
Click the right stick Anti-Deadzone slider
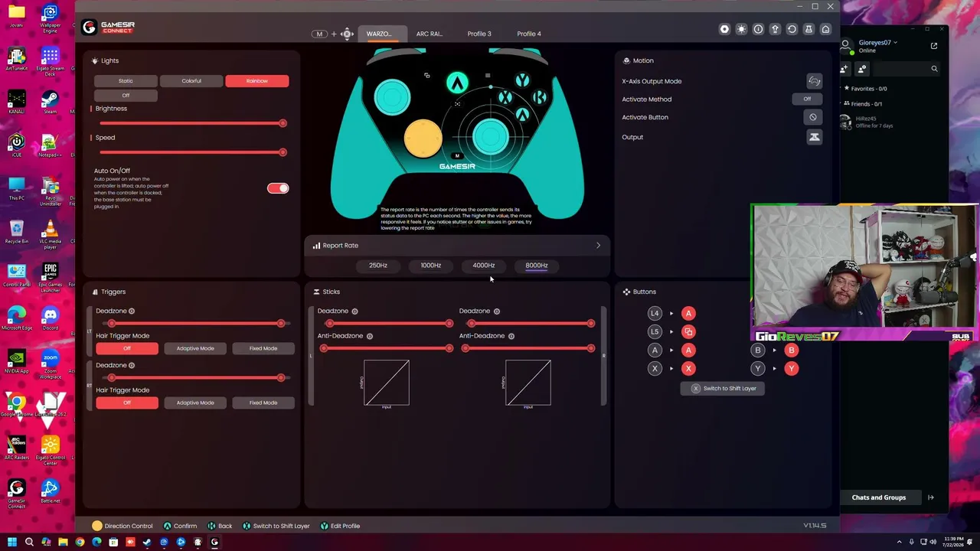coord(528,349)
